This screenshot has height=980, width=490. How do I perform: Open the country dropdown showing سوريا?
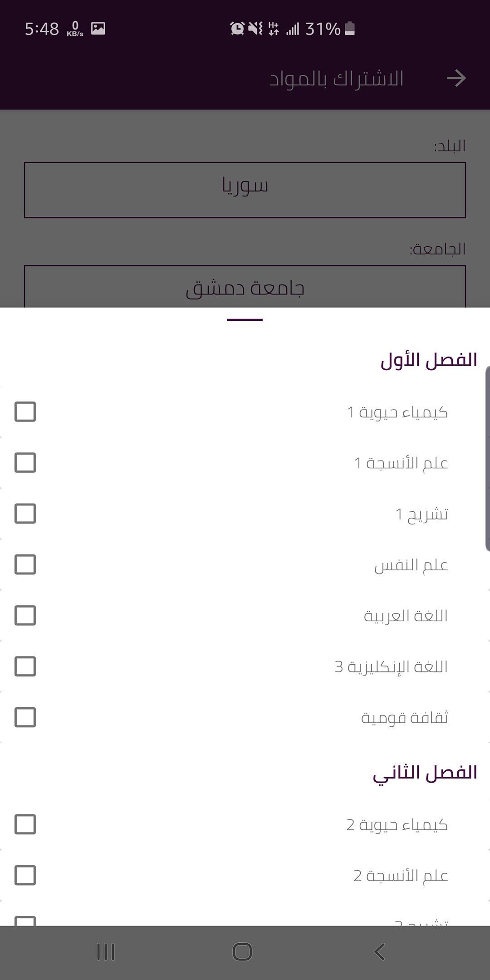(x=245, y=190)
